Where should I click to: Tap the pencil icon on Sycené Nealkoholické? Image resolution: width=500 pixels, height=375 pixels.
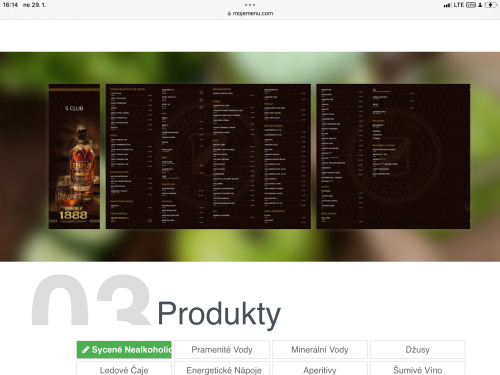click(85, 350)
